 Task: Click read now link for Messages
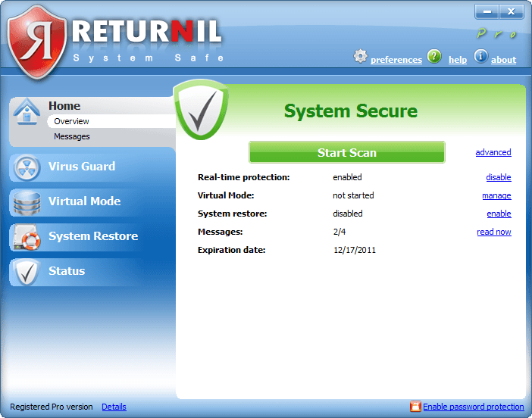(494, 232)
